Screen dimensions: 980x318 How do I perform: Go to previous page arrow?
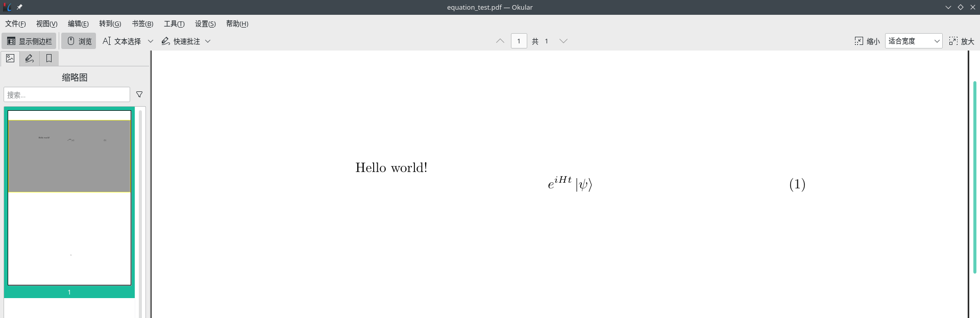tap(500, 41)
